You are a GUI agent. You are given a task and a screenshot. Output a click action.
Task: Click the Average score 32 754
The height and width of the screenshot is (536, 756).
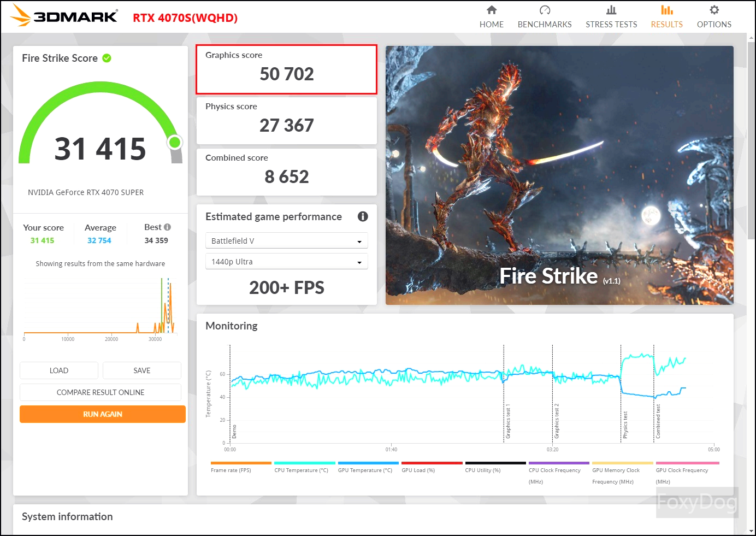99,240
